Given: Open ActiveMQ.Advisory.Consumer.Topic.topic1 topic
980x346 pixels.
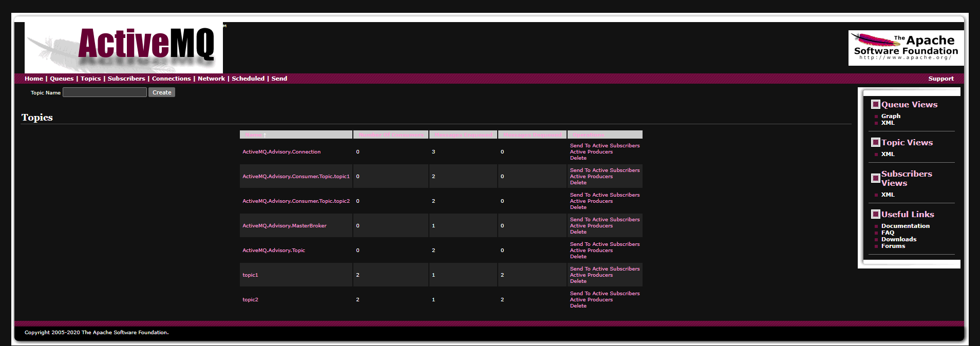Looking at the screenshot, I should 296,177.
